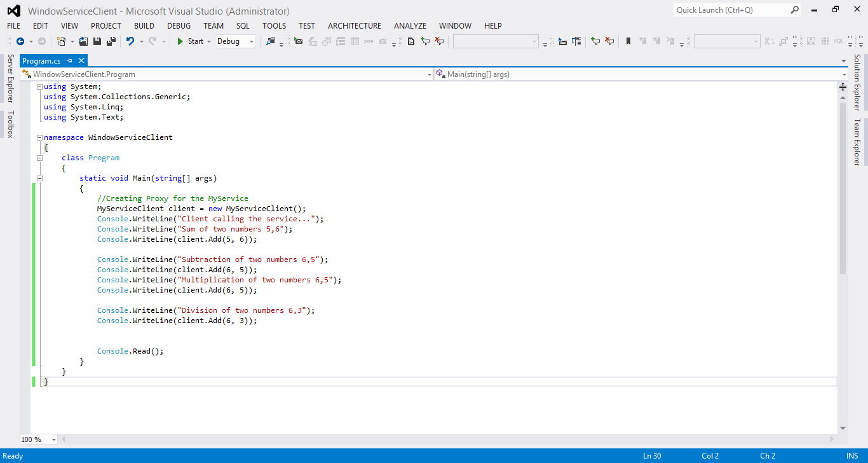Open the active files list arrow at the tab strip's right end

point(844,61)
